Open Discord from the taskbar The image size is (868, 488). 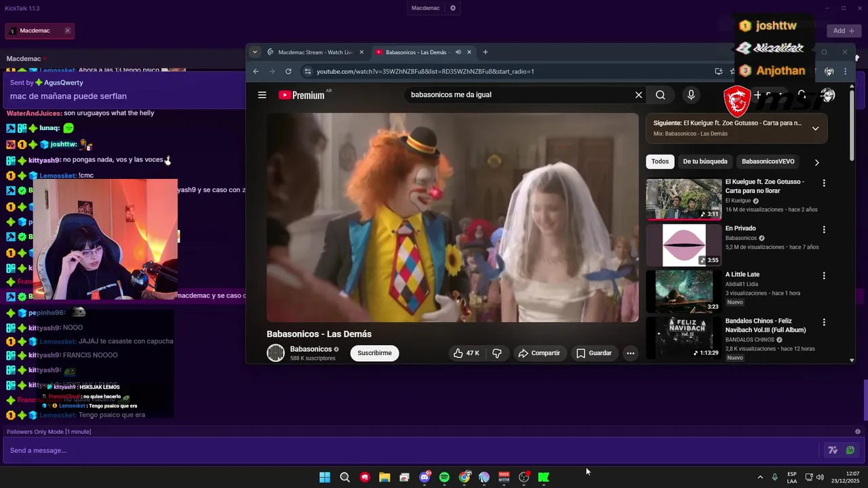[x=425, y=477]
